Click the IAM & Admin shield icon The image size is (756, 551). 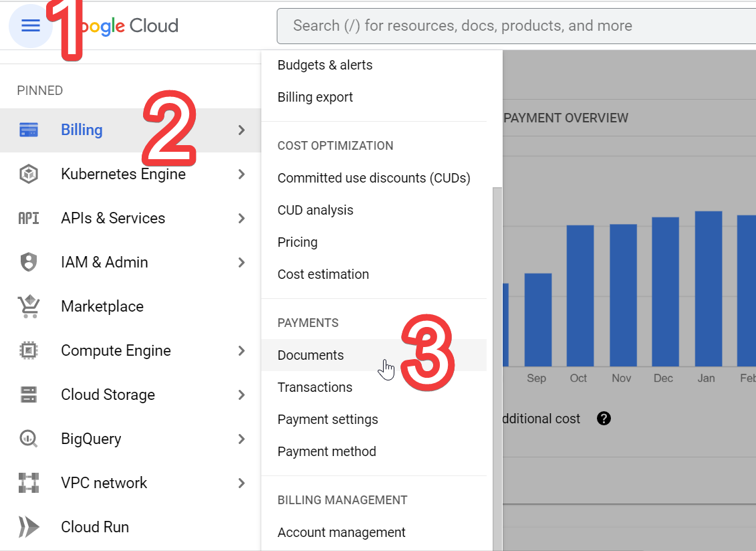29,263
